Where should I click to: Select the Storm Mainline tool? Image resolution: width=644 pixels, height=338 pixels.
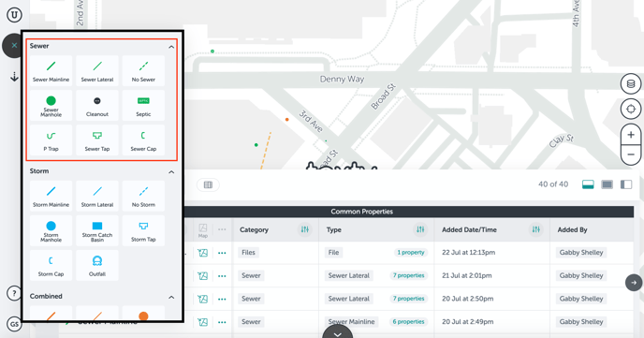click(51, 196)
